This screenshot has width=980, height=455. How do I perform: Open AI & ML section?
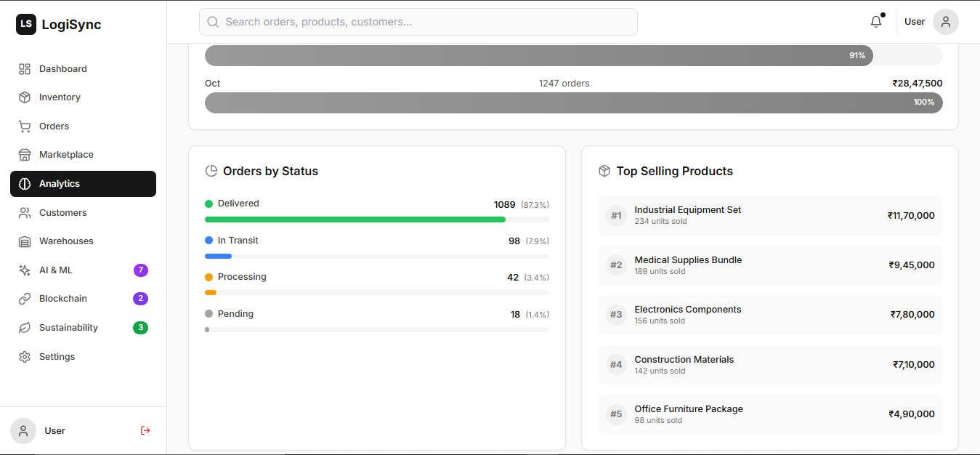(x=56, y=270)
